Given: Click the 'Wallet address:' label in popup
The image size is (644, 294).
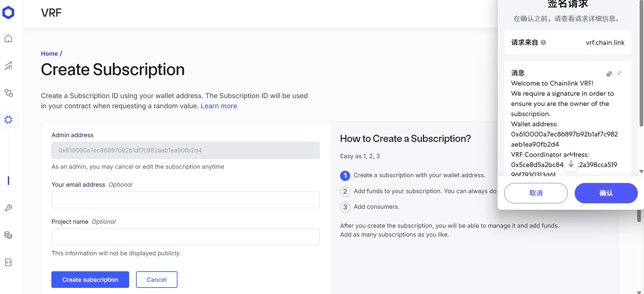Looking at the screenshot, I should (534, 124).
